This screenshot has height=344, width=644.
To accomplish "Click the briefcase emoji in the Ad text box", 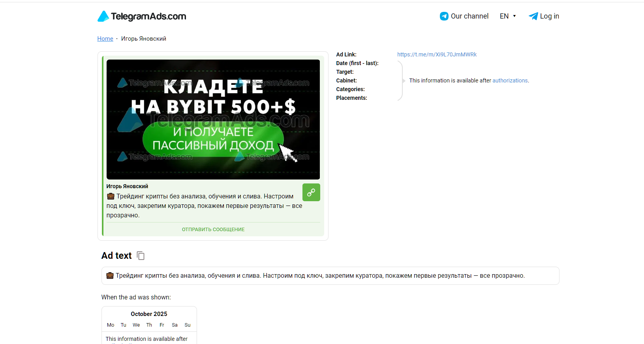I will pos(110,275).
